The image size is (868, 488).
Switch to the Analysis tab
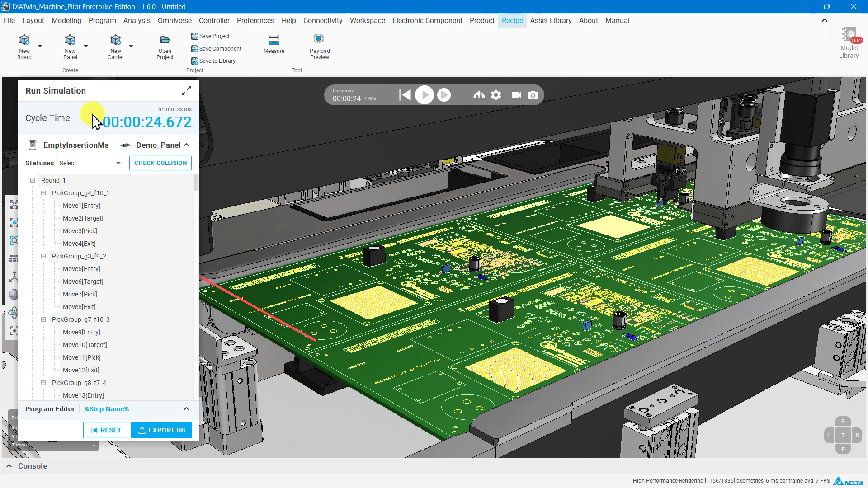[x=137, y=20]
